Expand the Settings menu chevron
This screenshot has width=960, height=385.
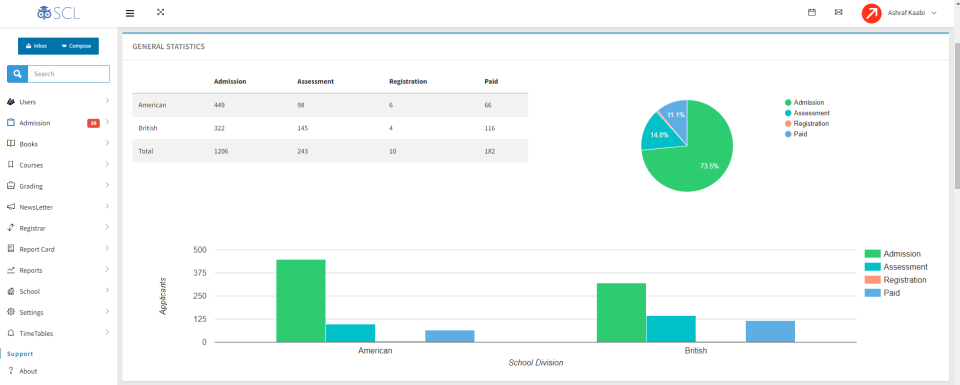107,312
